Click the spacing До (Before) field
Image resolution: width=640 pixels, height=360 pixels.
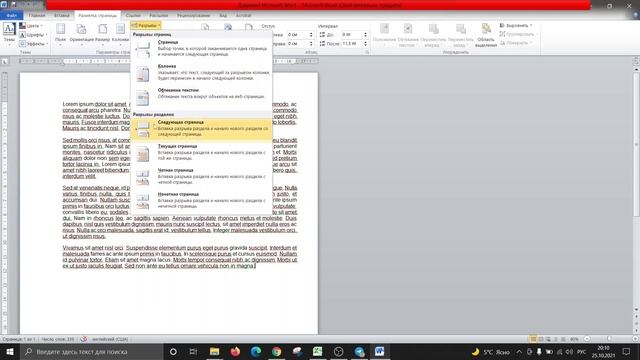tap(352, 35)
